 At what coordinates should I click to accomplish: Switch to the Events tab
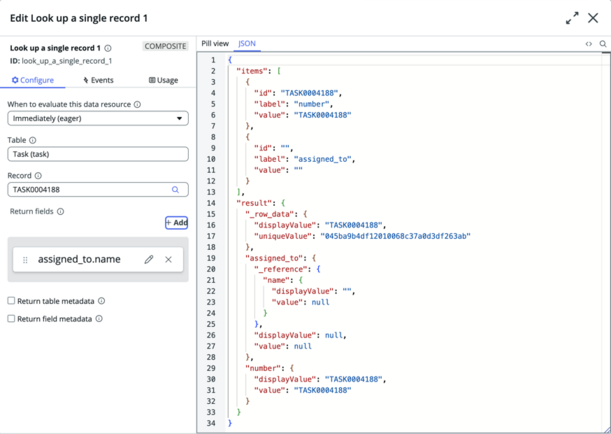pos(98,80)
